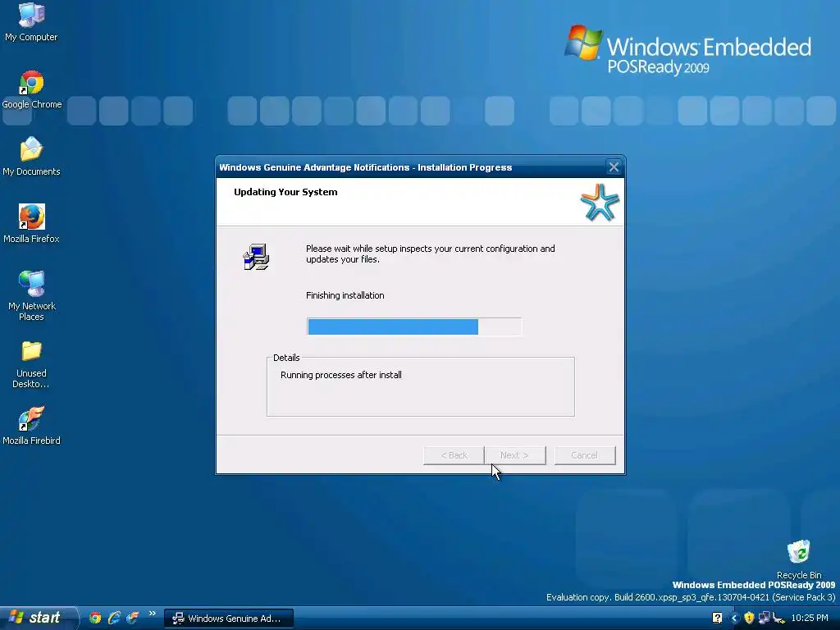Screen dimensions: 840x630
Task: Close the Installation Progress dialog
Action: (614, 167)
